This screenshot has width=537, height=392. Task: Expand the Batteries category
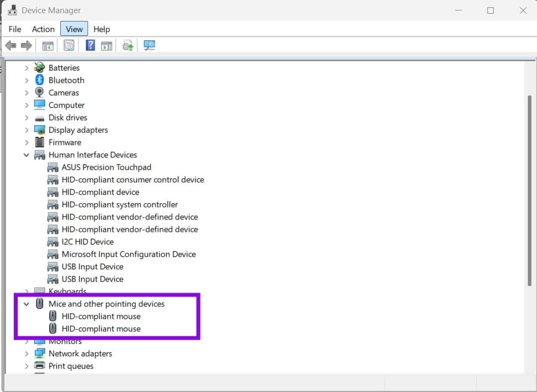[x=27, y=68]
